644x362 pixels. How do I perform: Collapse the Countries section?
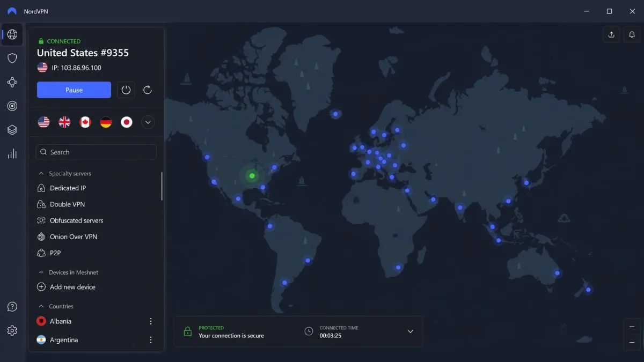click(40, 306)
